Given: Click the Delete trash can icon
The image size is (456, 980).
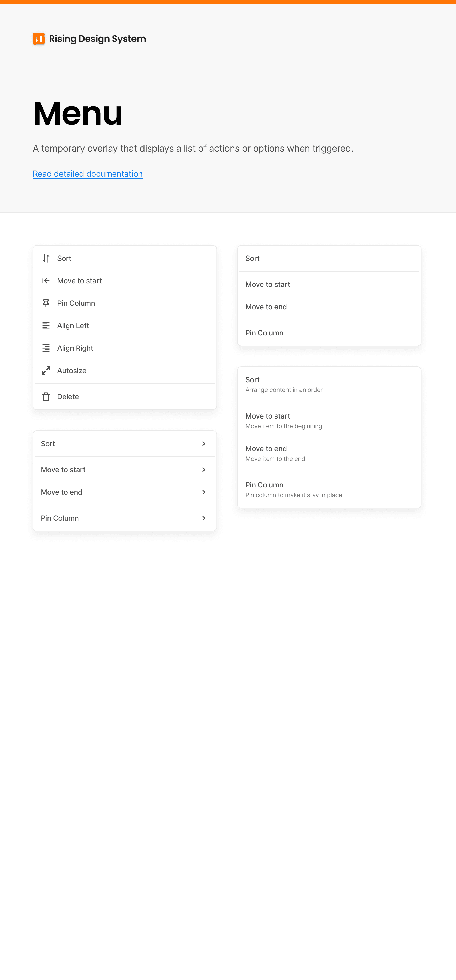Looking at the screenshot, I should tap(46, 396).
